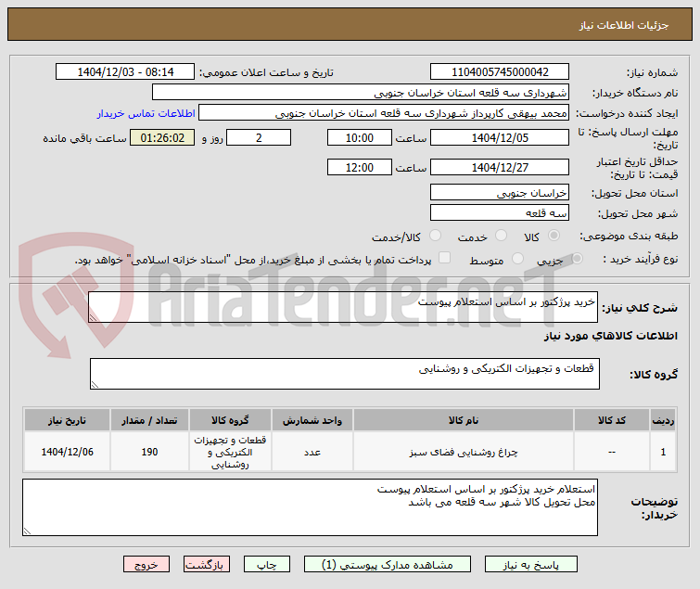Select the کالا radio button

tap(554, 236)
